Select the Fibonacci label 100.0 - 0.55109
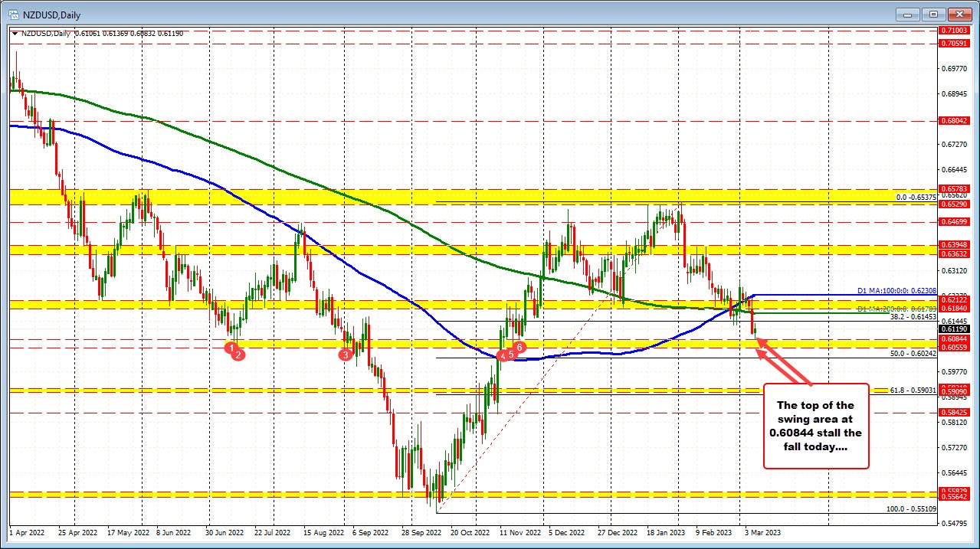The width and height of the screenshot is (980, 549). 913,508
